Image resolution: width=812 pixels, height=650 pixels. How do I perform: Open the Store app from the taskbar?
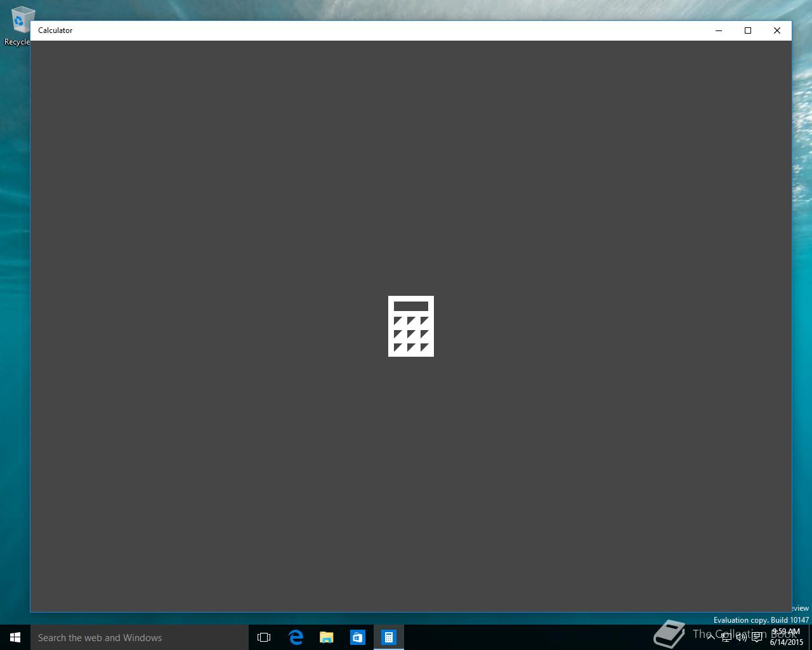(x=358, y=637)
